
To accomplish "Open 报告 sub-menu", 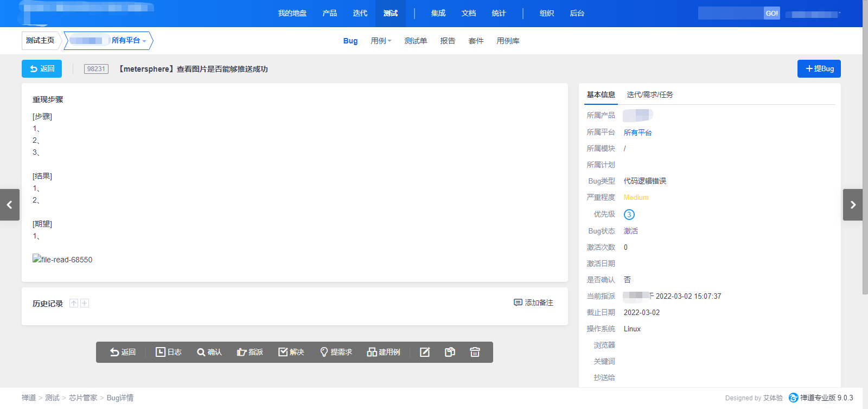I will (448, 41).
